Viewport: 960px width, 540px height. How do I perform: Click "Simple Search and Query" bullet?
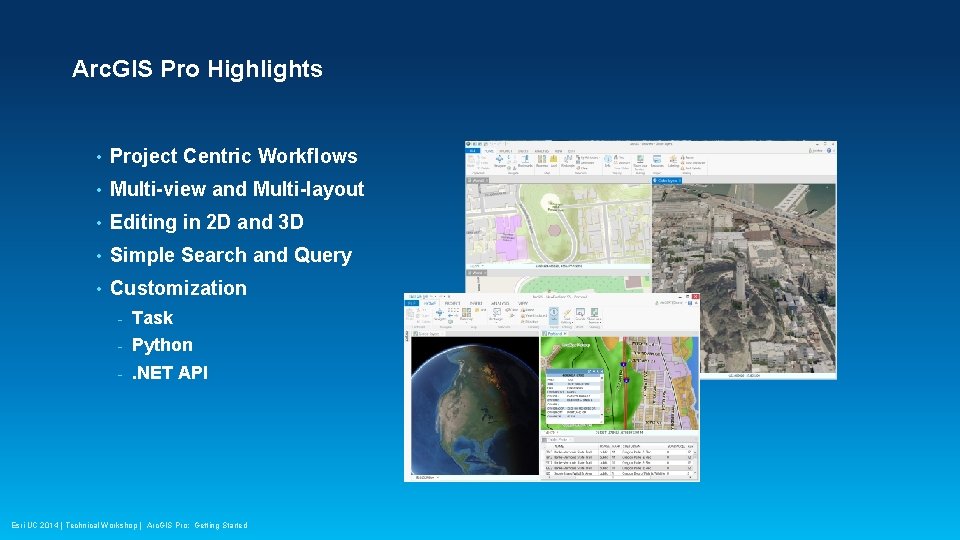point(231,255)
